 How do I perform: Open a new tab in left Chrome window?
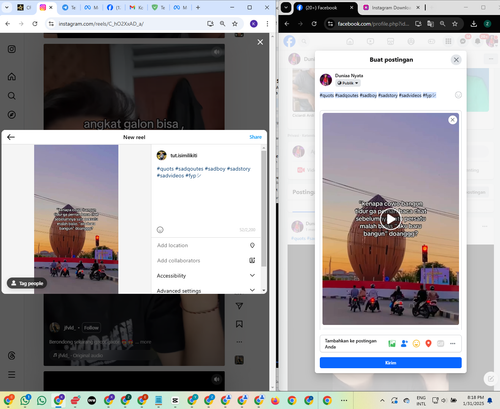coord(198,7)
